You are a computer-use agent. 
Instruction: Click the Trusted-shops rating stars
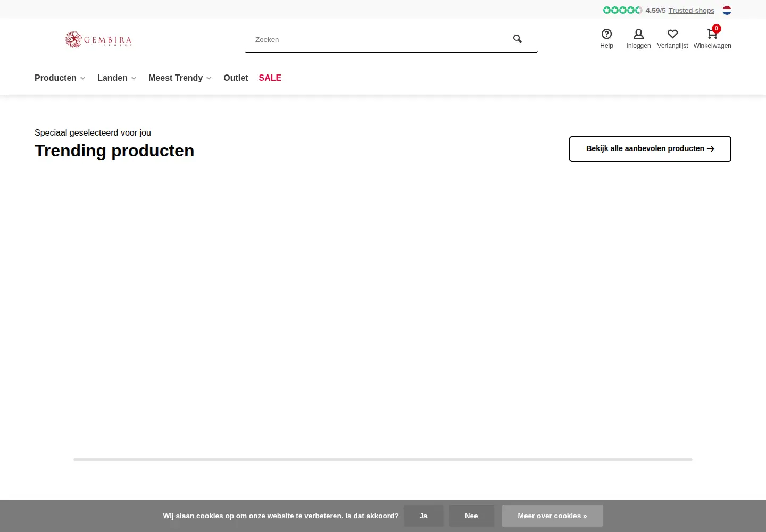622,10
